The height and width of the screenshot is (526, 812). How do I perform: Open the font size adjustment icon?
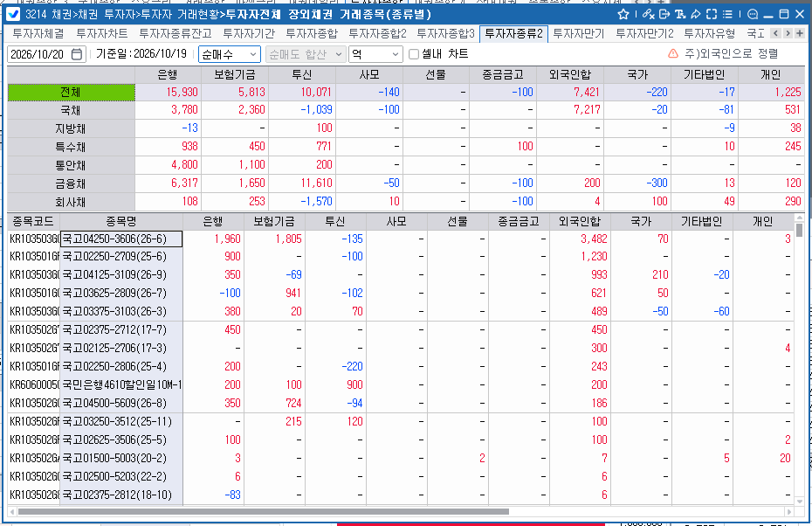tap(680, 15)
